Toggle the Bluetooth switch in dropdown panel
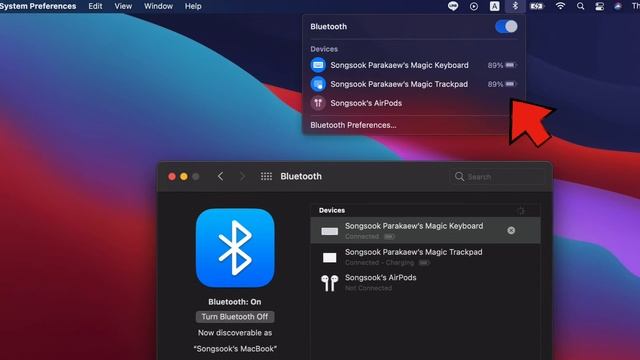The height and width of the screenshot is (360, 640). (506, 27)
